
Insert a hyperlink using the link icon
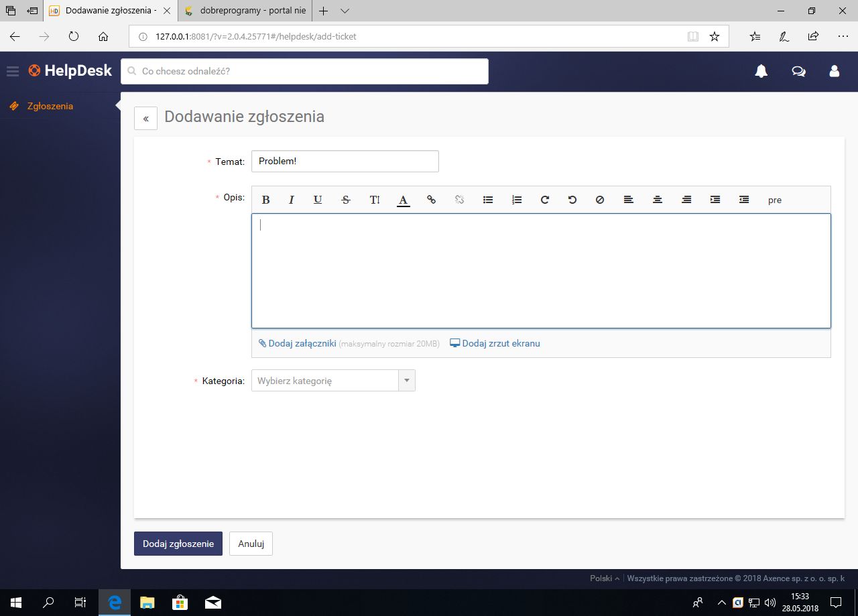[431, 199]
